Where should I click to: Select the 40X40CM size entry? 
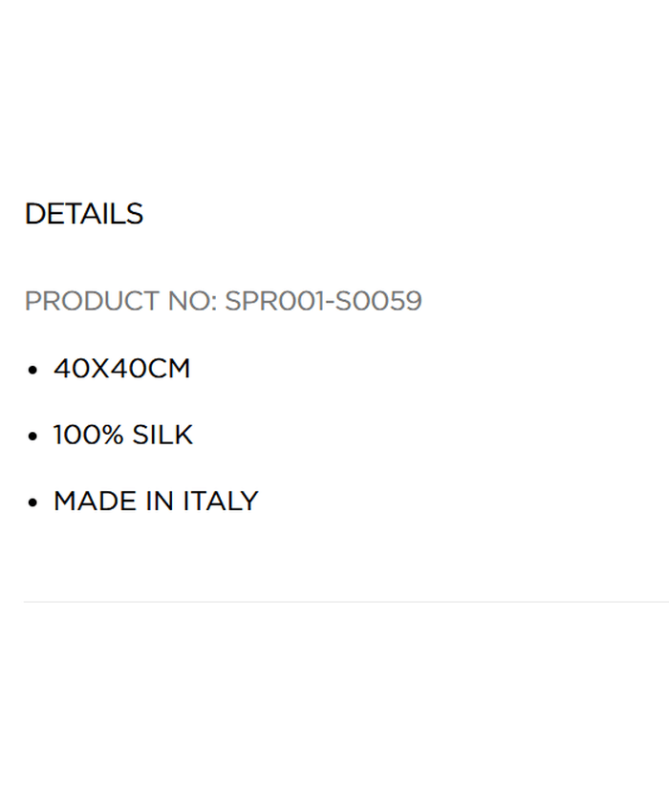(121, 369)
